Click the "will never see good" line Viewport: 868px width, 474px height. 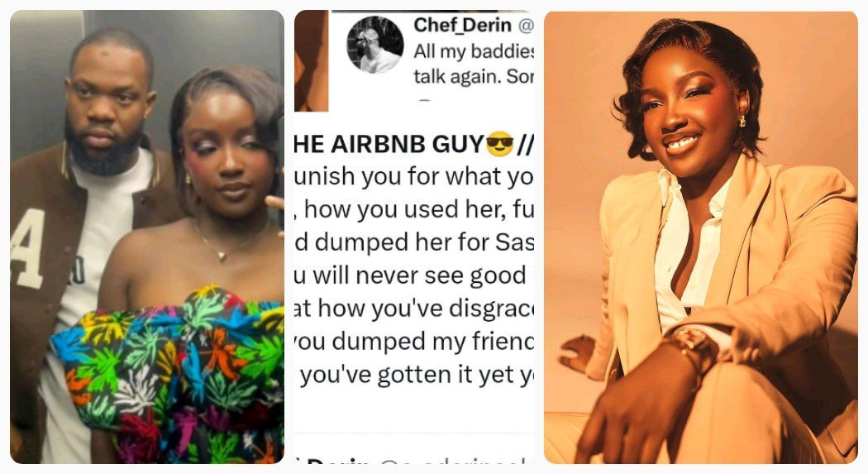(x=413, y=276)
